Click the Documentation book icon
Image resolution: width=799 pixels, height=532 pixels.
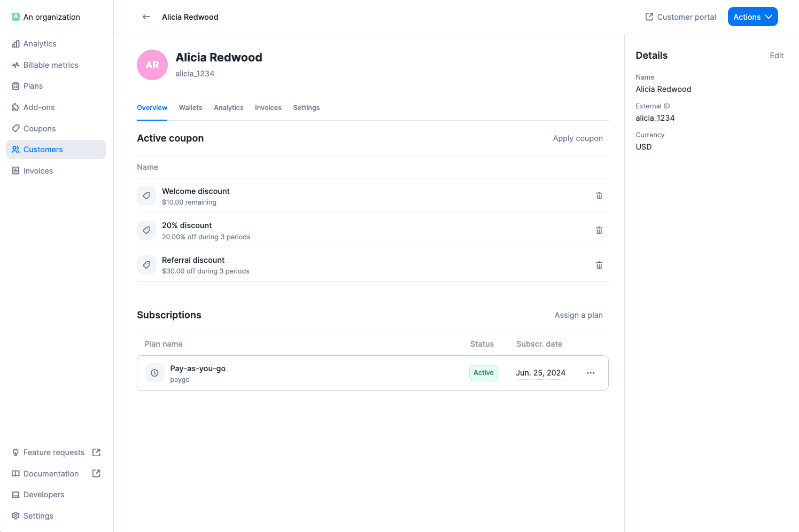[15, 474]
